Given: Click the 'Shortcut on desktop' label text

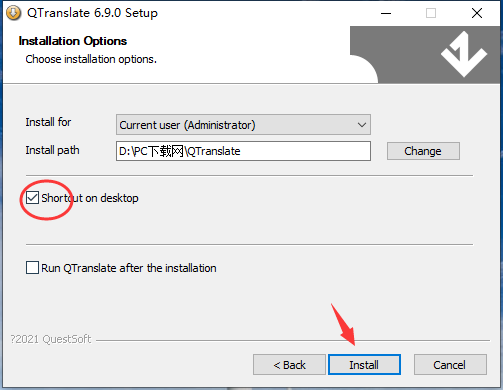Looking at the screenshot, I should tap(90, 198).
